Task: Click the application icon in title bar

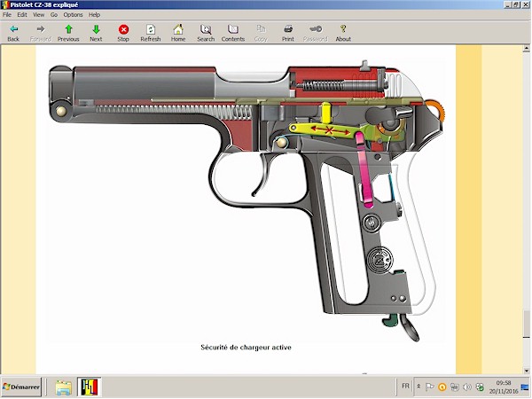Action: [4, 4]
